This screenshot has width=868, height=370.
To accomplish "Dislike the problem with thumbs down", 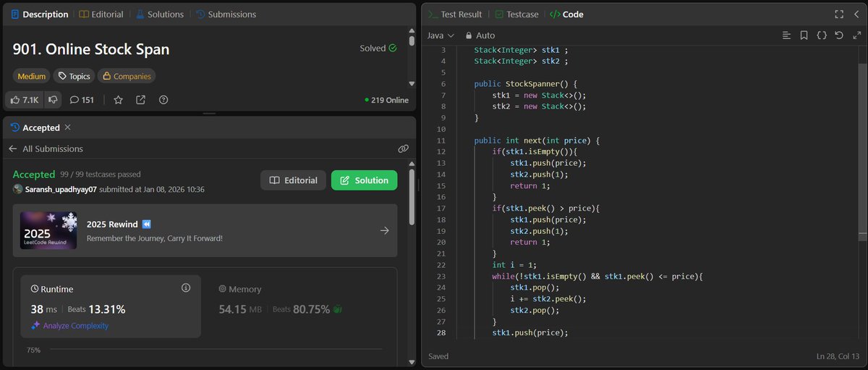I will click(x=53, y=100).
